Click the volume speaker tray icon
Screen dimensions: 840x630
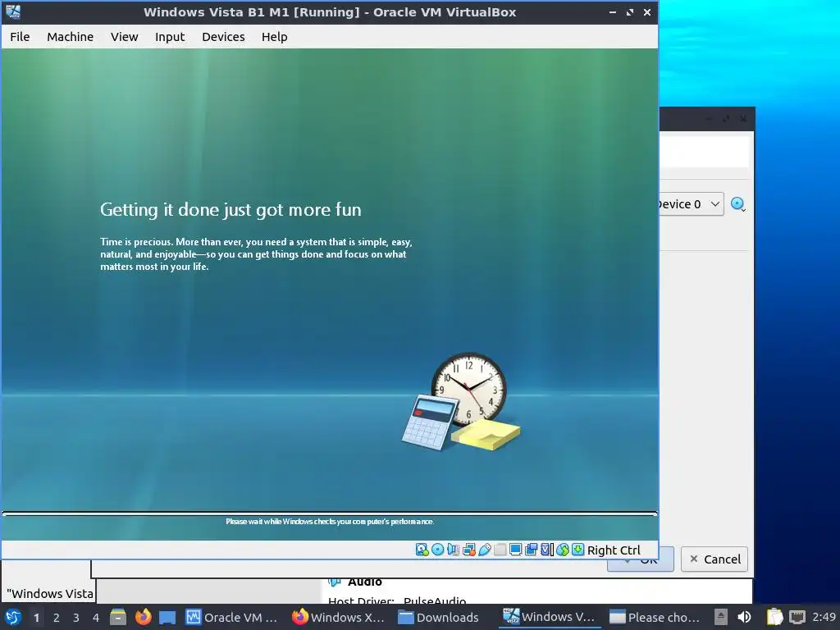(745, 617)
